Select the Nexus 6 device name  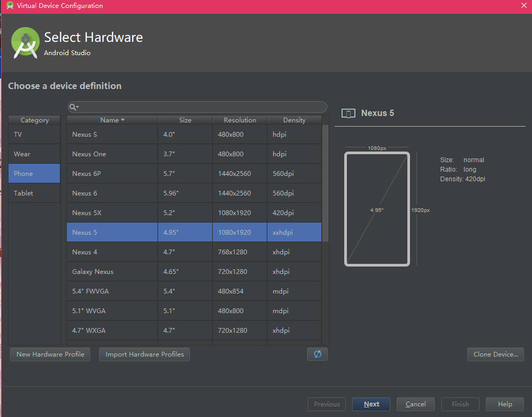click(x=84, y=193)
